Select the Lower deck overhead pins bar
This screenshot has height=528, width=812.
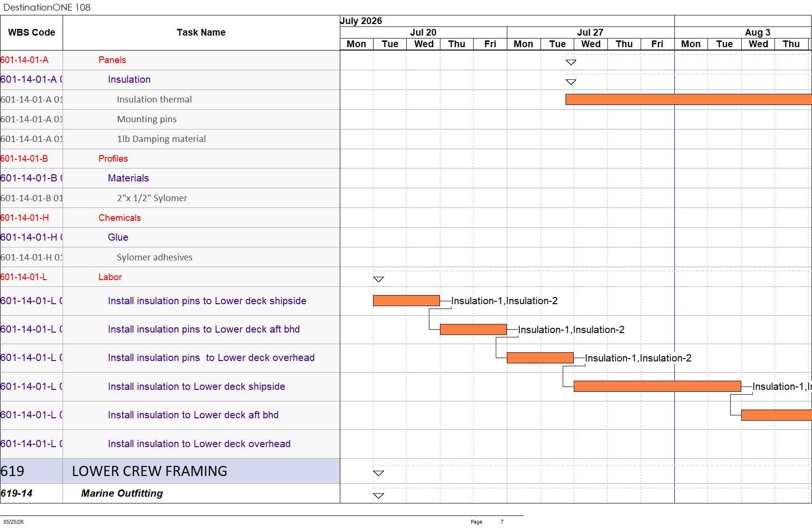[540, 358]
